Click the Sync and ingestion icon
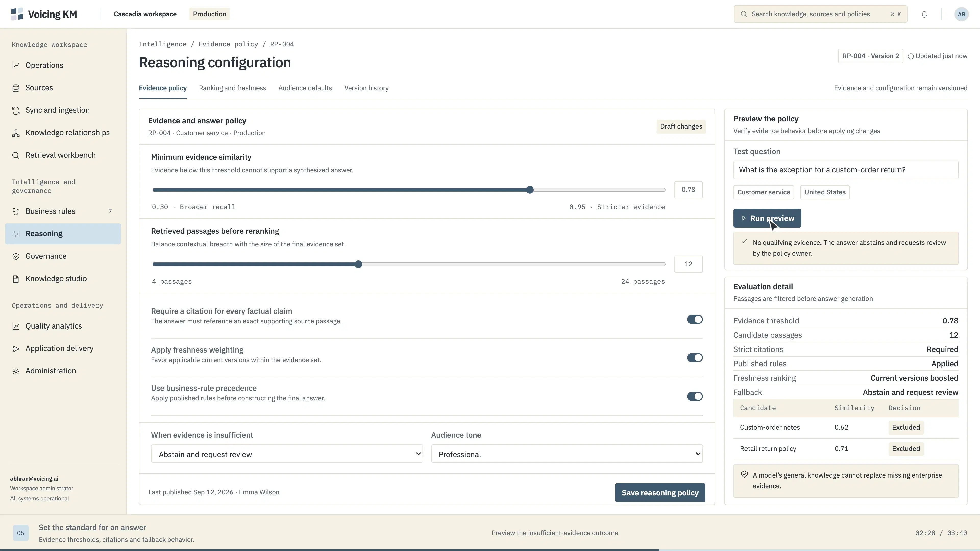 [x=16, y=110]
